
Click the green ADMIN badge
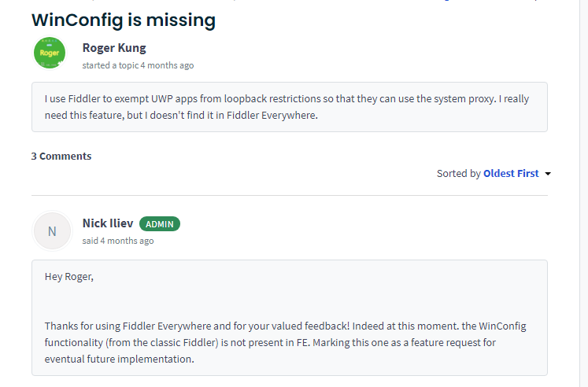(160, 224)
